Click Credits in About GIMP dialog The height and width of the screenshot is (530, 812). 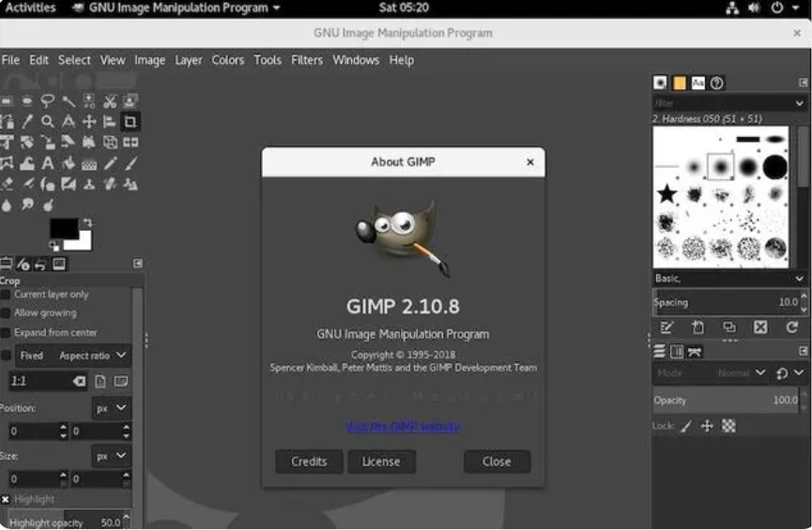point(309,462)
